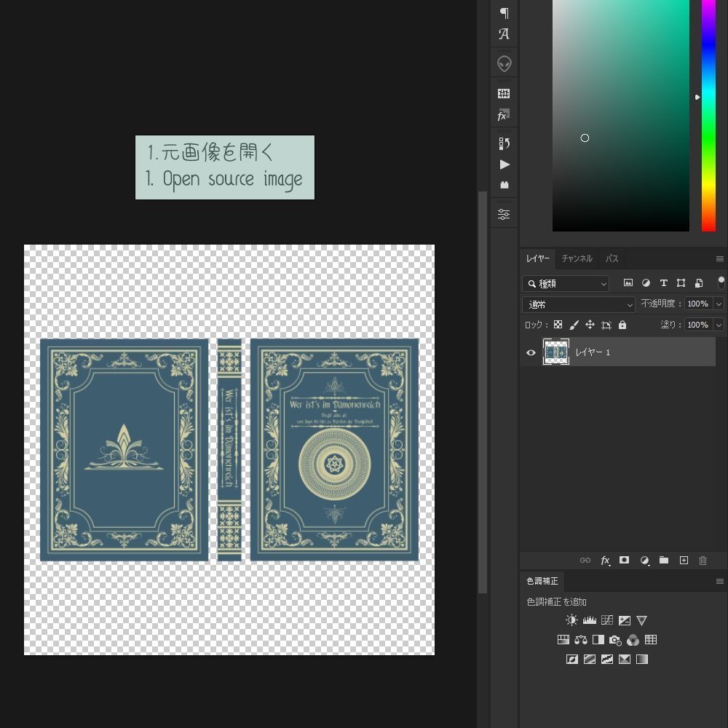Viewport: 728px width, 728px height.
Task: Open the 通常 blend mode dropdown
Action: click(579, 304)
